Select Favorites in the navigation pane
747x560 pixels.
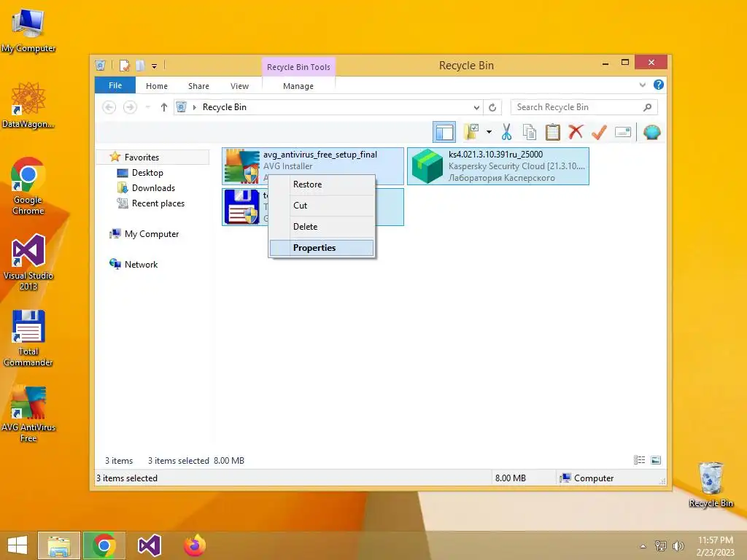pos(142,157)
